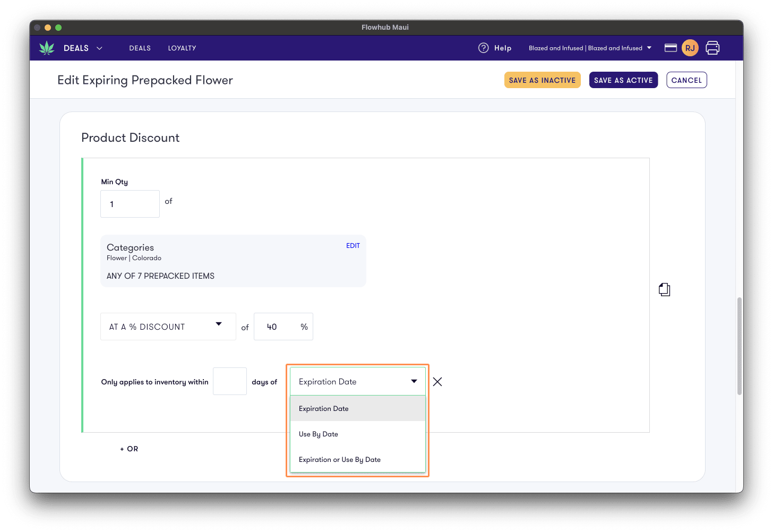Click SAVE AS INACTIVE button
This screenshot has height=532, width=773.
tap(543, 80)
